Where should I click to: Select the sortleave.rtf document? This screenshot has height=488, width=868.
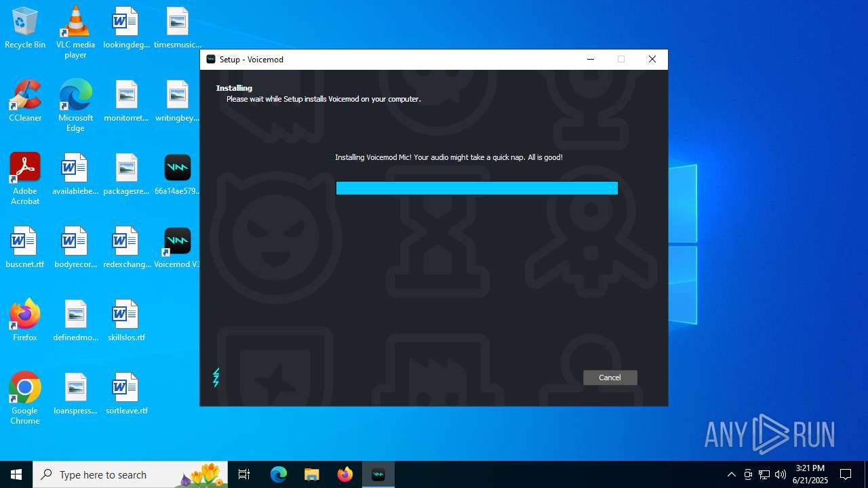click(126, 394)
